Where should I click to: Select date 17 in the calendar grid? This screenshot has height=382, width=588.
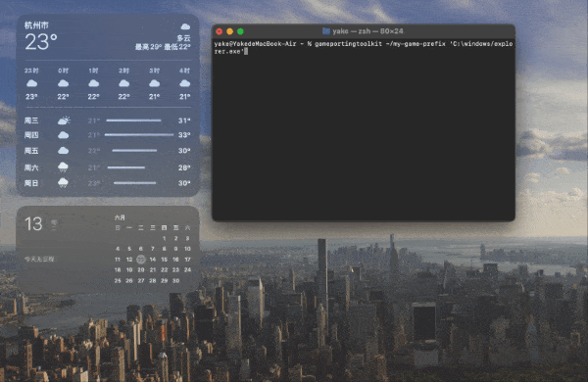click(187, 259)
